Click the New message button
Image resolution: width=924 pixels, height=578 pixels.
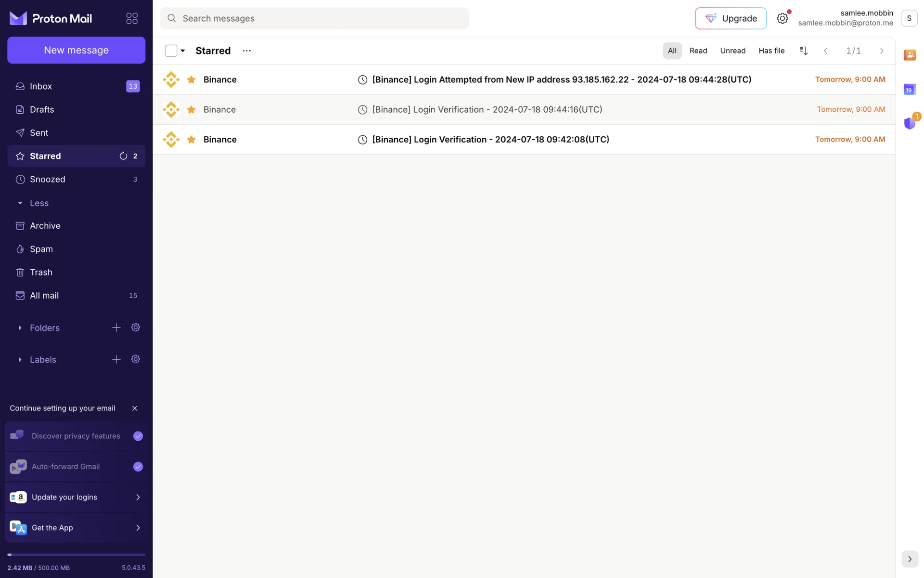pyautogui.click(x=76, y=50)
